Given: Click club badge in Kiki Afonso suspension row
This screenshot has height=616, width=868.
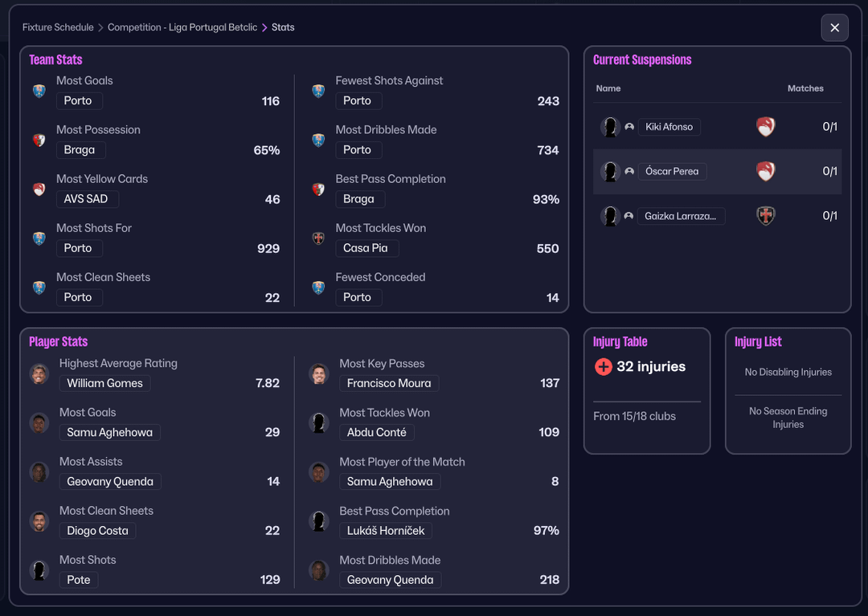Looking at the screenshot, I should 766,127.
